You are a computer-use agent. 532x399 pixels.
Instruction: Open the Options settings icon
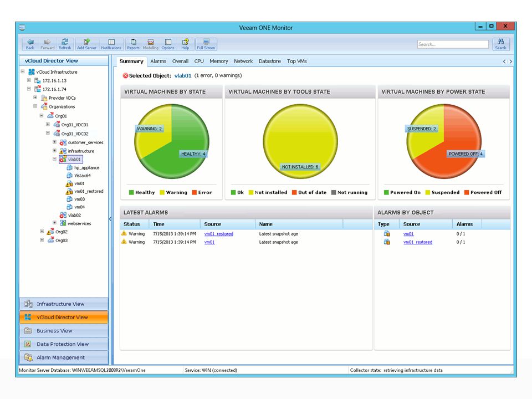168,44
